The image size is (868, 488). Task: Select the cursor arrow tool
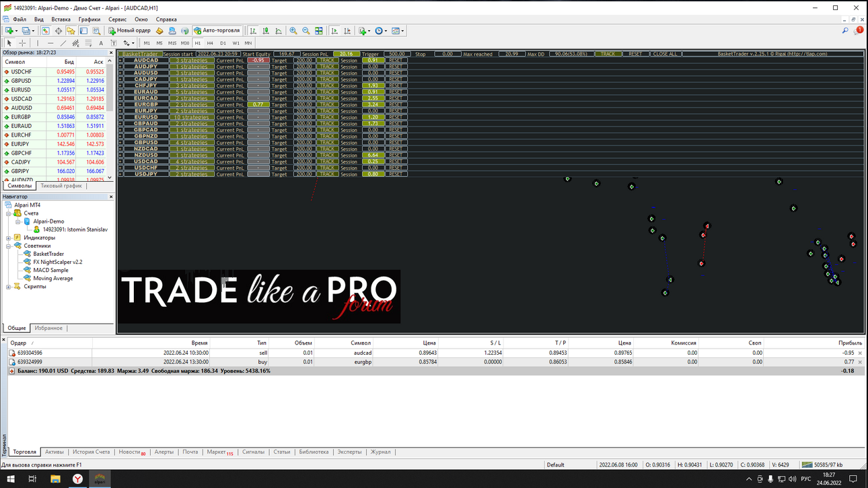(x=9, y=43)
